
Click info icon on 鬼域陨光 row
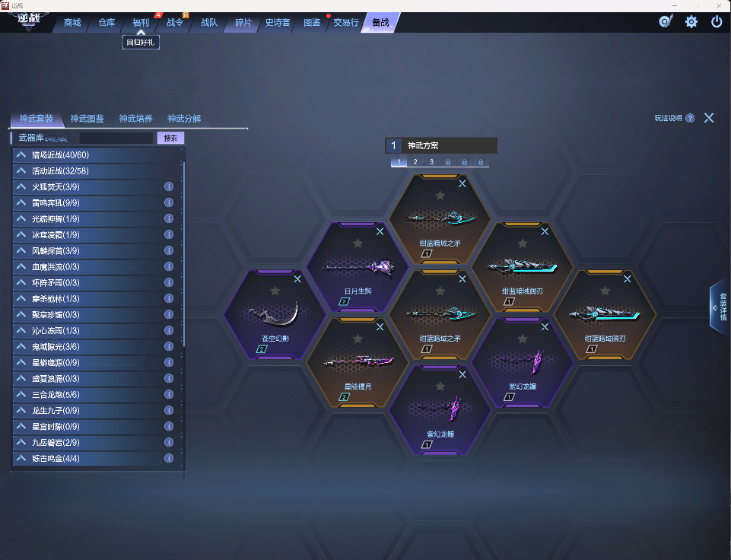click(x=169, y=346)
